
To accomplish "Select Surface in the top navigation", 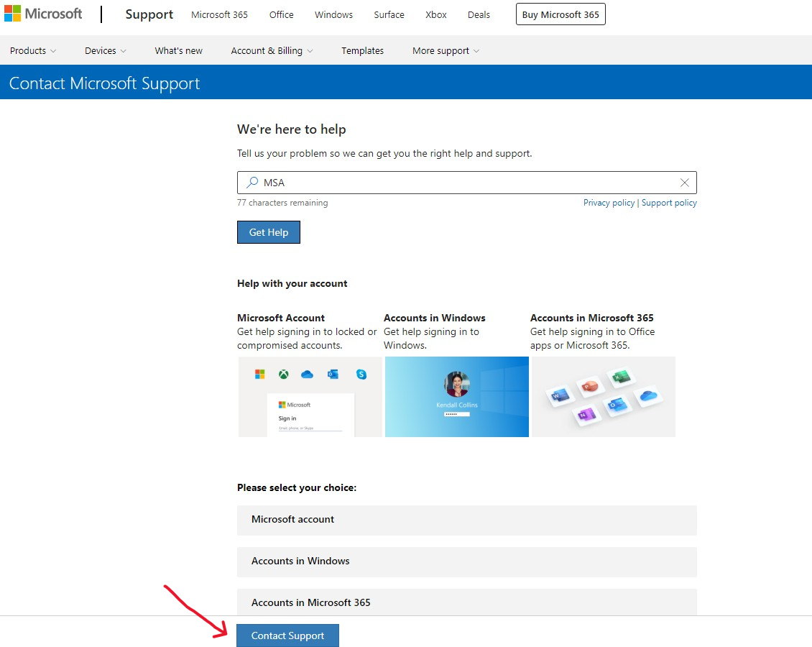I will point(389,14).
